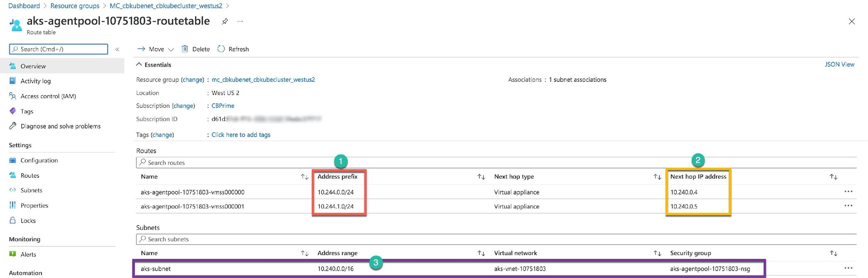Select the aks-subnet row name

click(x=156, y=269)
